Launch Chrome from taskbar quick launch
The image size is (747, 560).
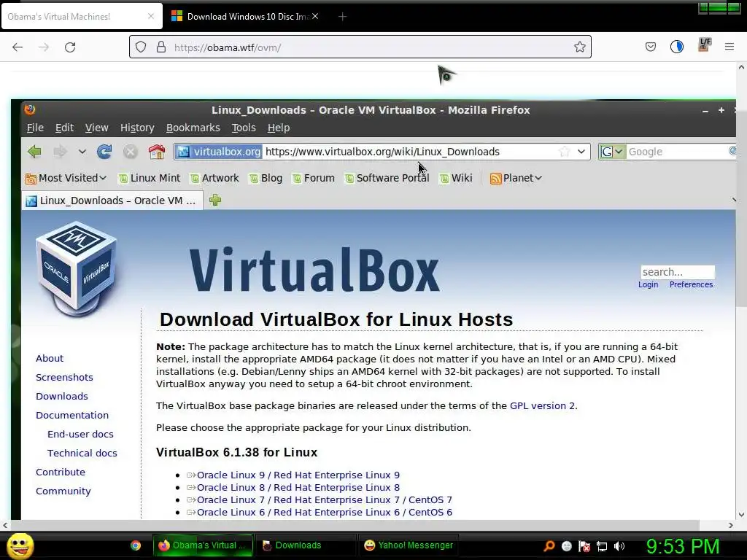coord(136,545)
